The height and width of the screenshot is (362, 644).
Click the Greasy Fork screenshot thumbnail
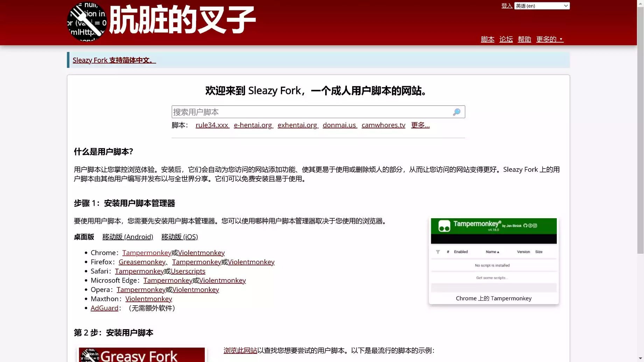click(x=142, y=355)
